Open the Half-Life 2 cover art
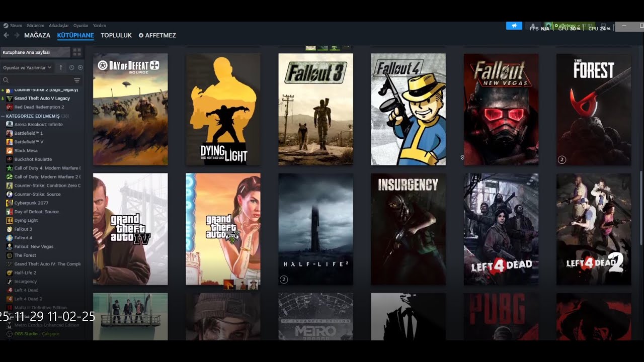Screen dimensions: 644x362 point(315,229)
